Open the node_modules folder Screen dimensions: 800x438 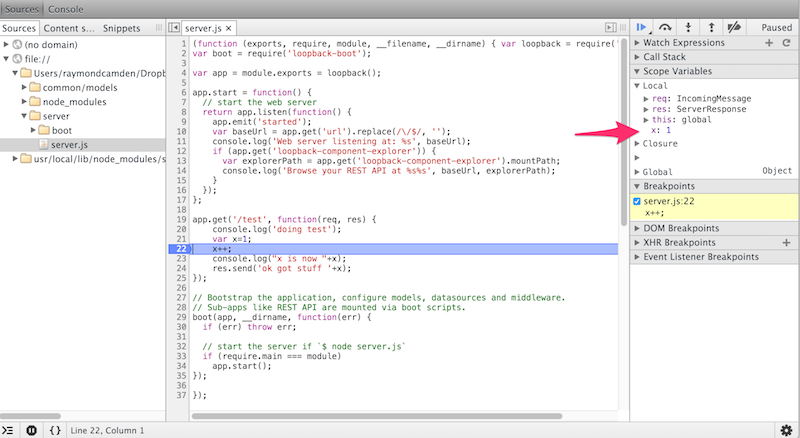tap(74, 102)
